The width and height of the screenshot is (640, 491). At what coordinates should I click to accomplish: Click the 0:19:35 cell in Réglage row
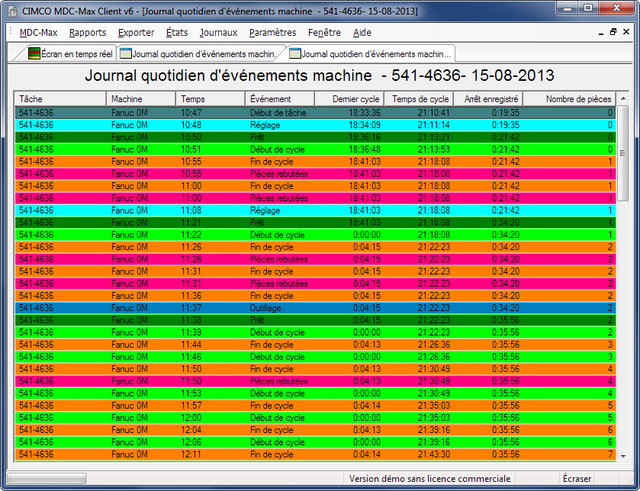point(505,125)
